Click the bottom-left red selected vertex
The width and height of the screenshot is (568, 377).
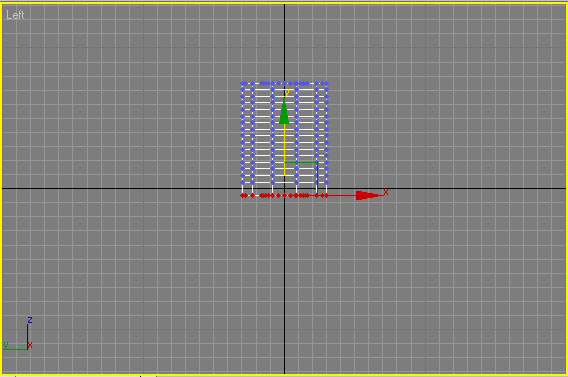click(242, 196)
